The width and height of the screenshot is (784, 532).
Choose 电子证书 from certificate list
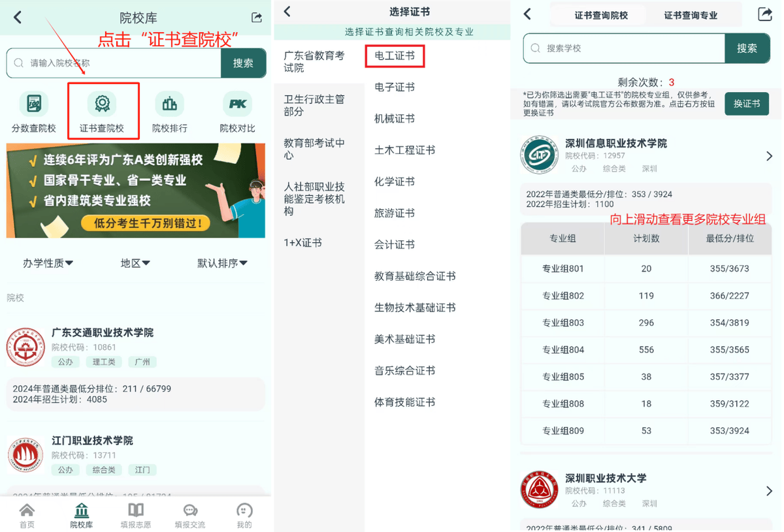[395, 87]
